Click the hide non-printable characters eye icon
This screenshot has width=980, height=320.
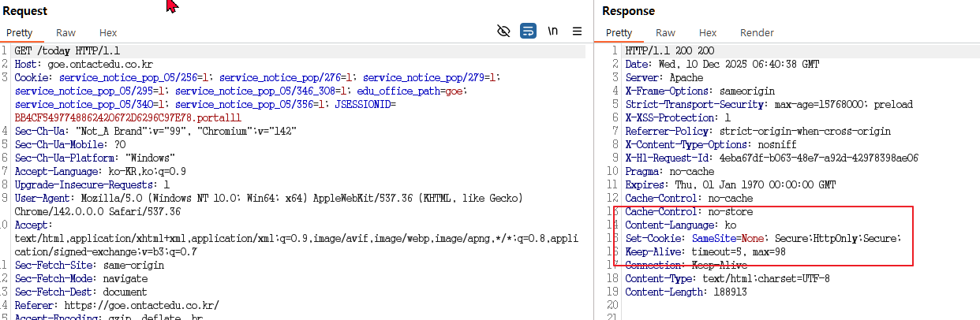pos(503,31)
